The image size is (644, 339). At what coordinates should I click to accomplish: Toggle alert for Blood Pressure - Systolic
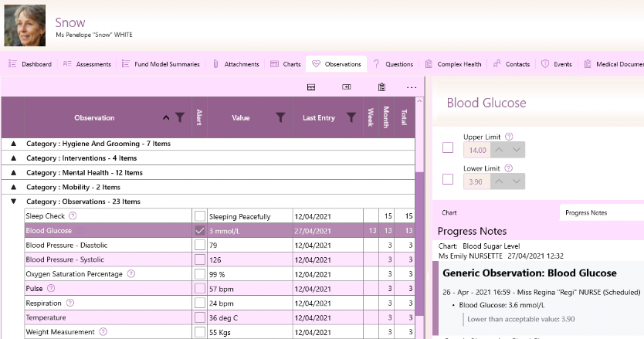click(x=199, y=259)
